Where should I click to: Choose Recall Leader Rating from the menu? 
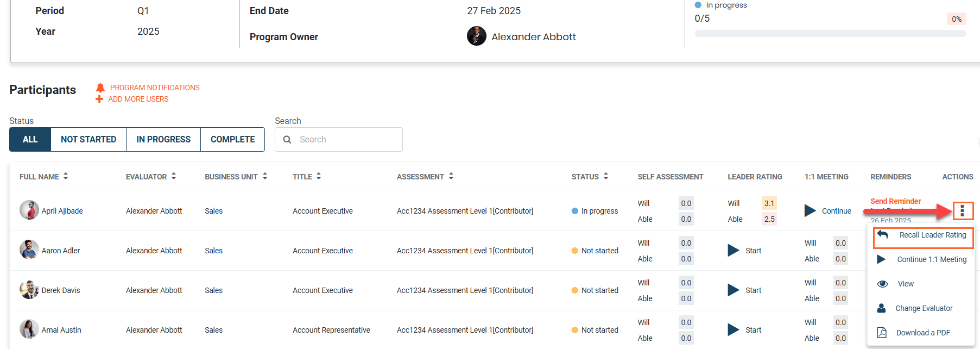[x=932, y=235]
